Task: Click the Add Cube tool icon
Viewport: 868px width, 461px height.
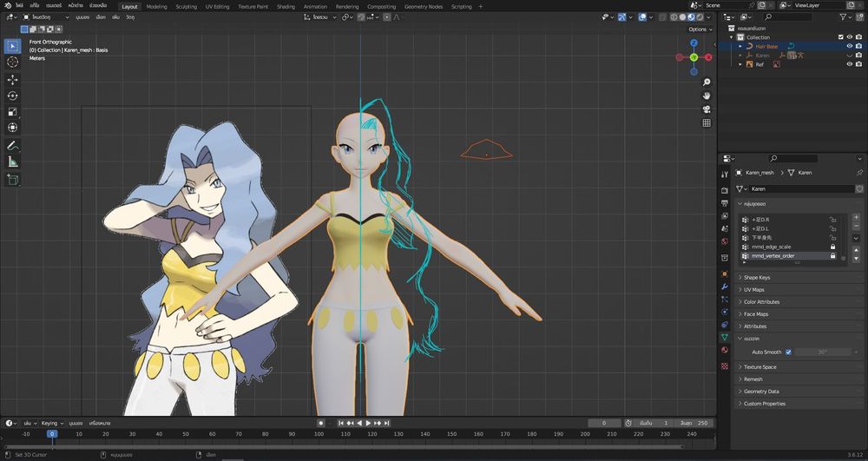Action: click(x=13, y=179)
